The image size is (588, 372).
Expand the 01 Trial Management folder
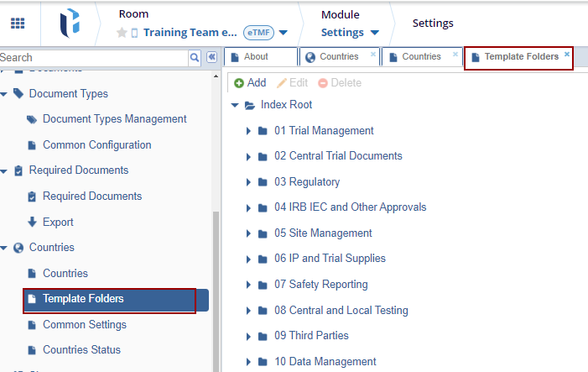248,131
